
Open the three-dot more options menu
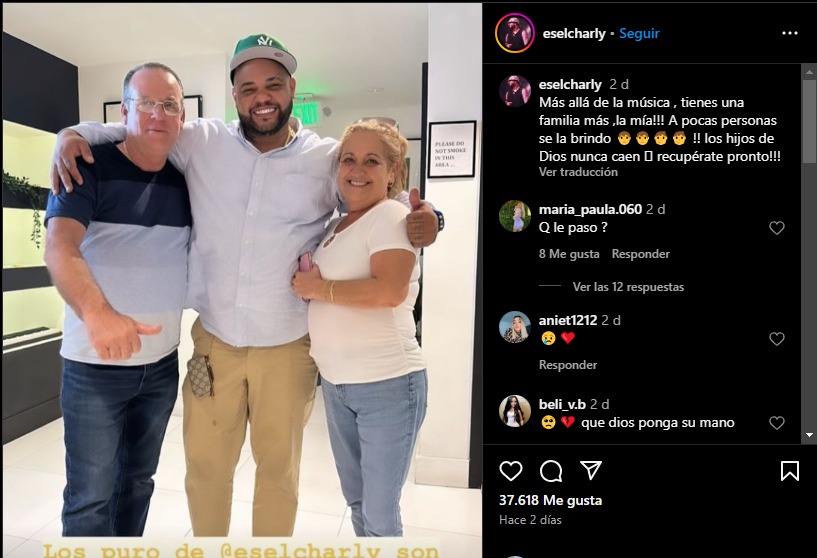pyautogui.click(x=790, y=33)
